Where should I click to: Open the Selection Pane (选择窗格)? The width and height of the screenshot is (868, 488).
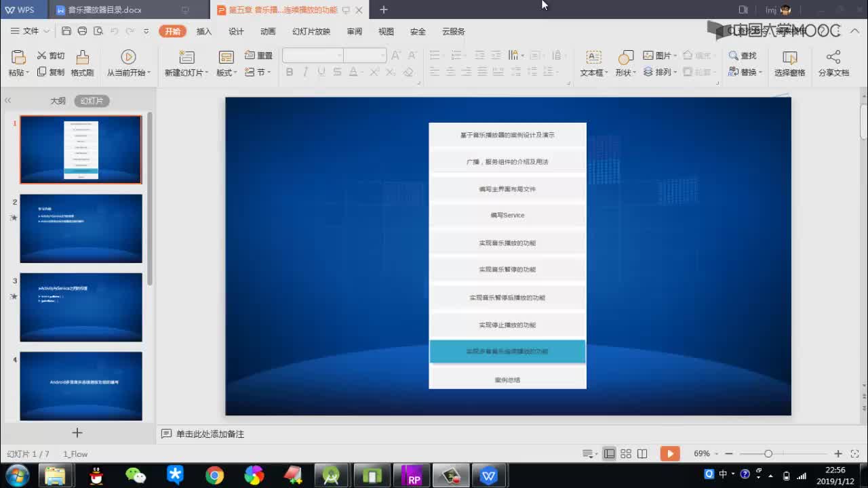790,63
